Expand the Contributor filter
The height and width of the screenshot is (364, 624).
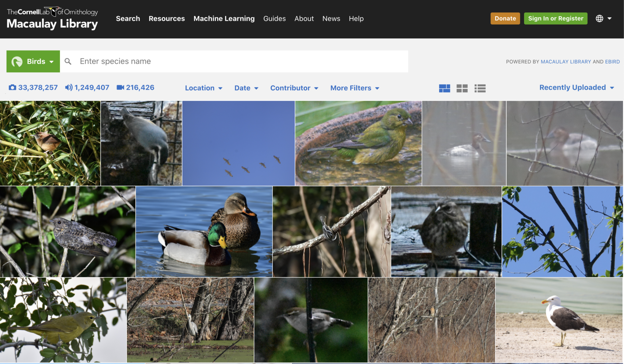[294, 88]
